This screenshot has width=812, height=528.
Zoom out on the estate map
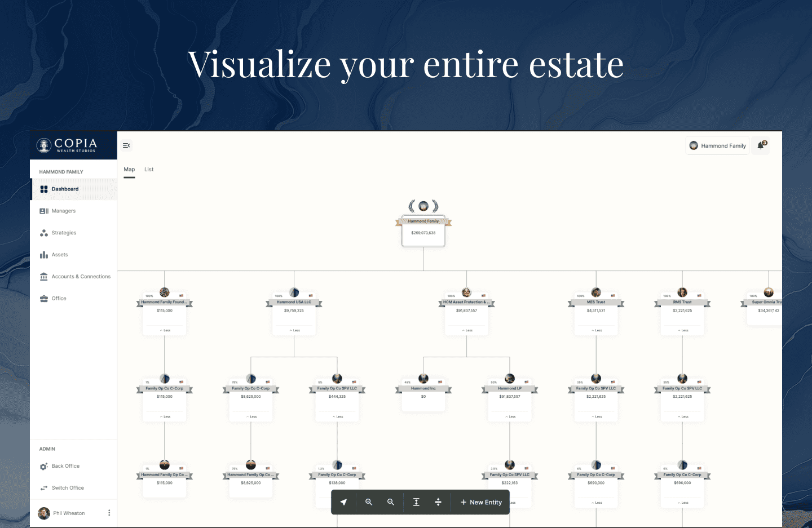(x=391, y=502)
